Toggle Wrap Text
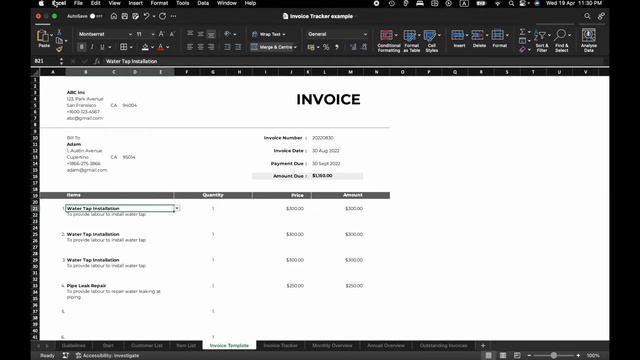This screenshot has height=360, width=640. [268, 34]
